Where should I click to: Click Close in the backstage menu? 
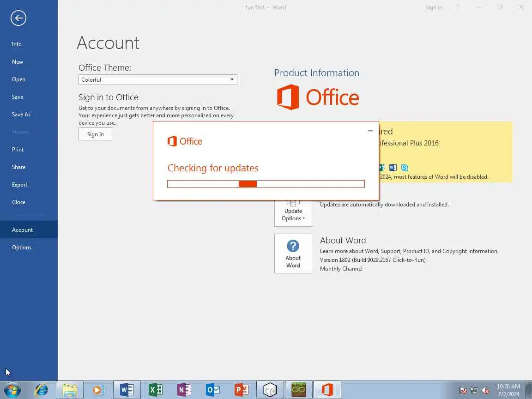click(18, 202)
